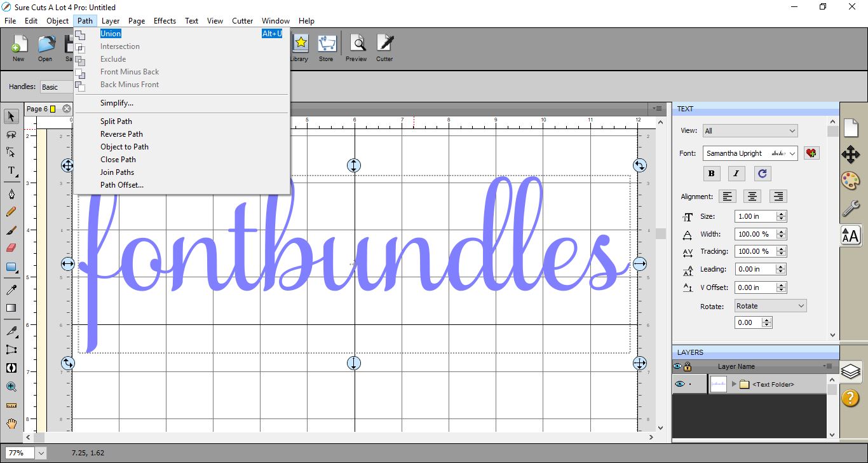This screenshot has height=463, width=868.
Task: Hide the Text Folder layer eye
Action: pos(680,384)
